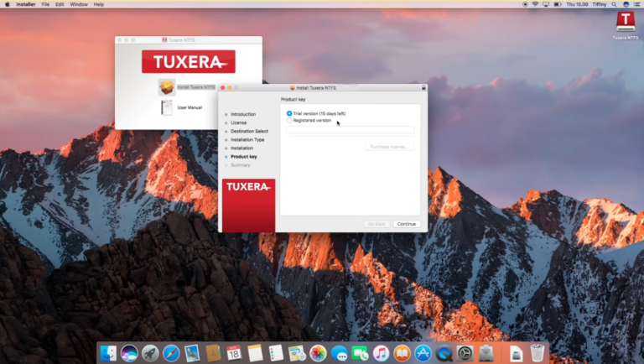
Task: Open the Apple menu
Action: [7, 4]
